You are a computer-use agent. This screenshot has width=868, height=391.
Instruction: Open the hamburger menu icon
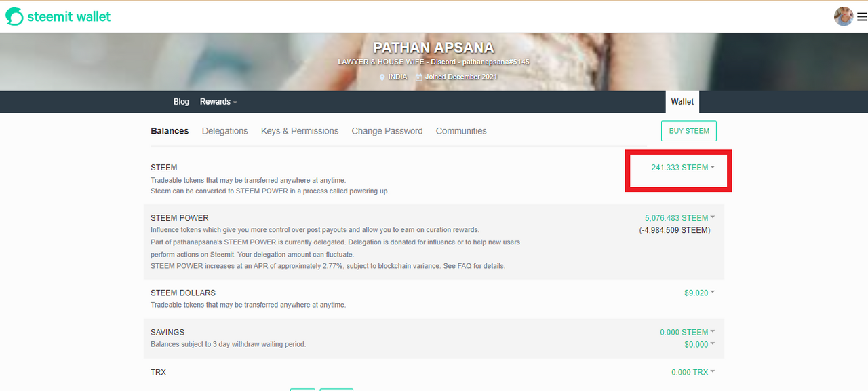tap(862, 17)
